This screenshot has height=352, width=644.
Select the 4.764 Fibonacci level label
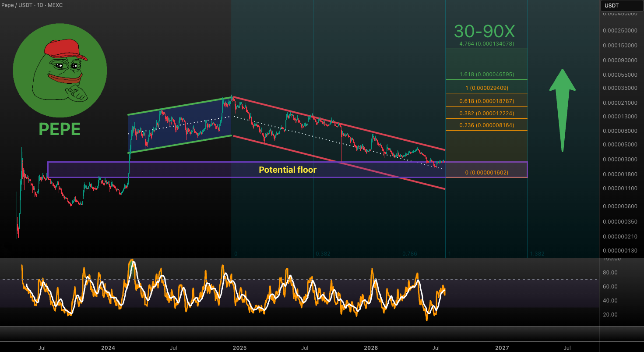coord(486,44)
